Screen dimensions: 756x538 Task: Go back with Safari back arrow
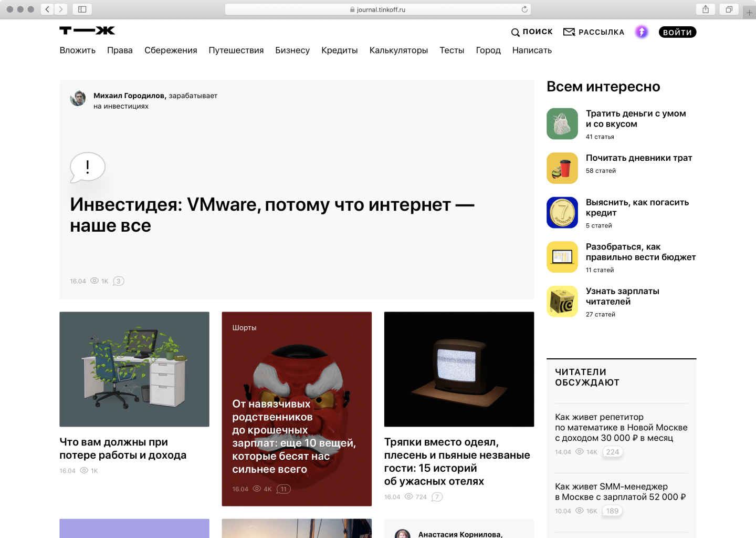(x=47, y=9)
